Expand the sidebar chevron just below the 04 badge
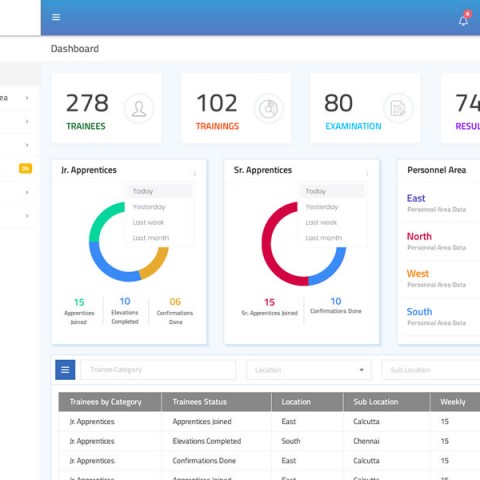The width and height of the screenshot is (480, 480). pyautogui.click(x=27, y=192)
